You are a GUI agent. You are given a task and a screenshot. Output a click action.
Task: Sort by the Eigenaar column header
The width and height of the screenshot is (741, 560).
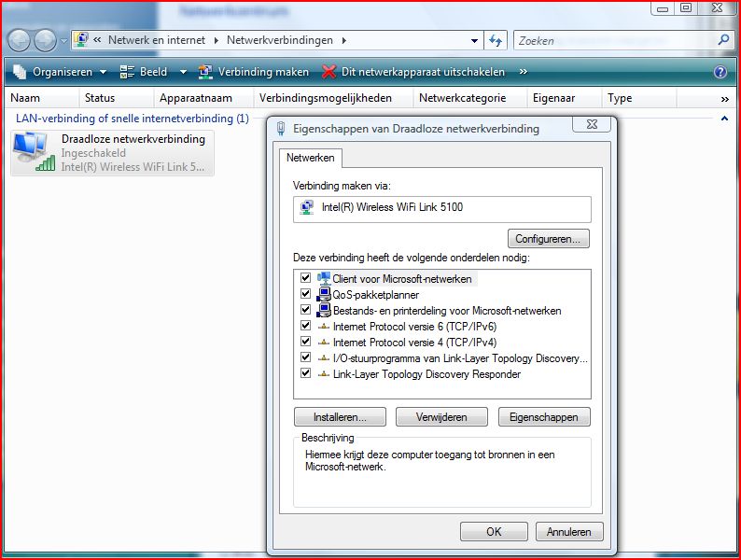pyautogui.click(x=565, y=98)
